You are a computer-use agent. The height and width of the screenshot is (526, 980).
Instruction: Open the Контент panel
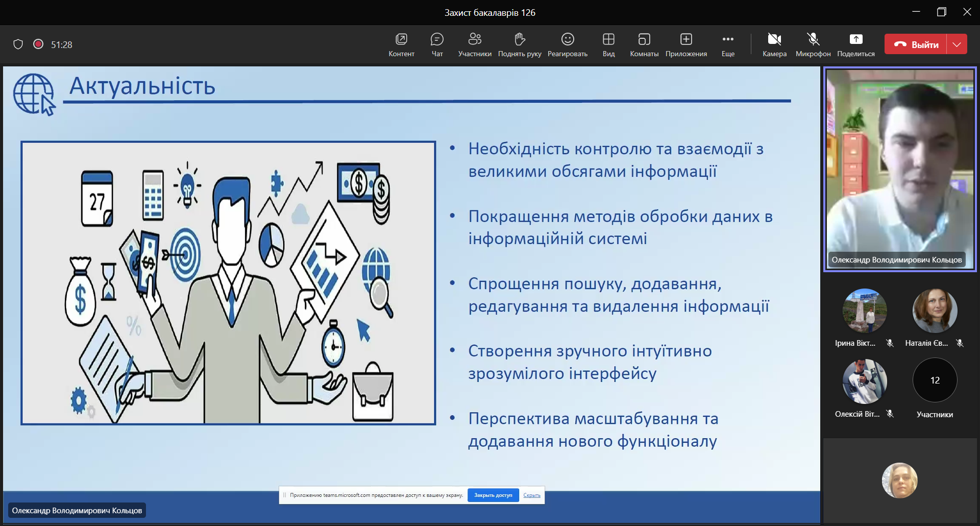pyautogui.click(x=401, y=44)
